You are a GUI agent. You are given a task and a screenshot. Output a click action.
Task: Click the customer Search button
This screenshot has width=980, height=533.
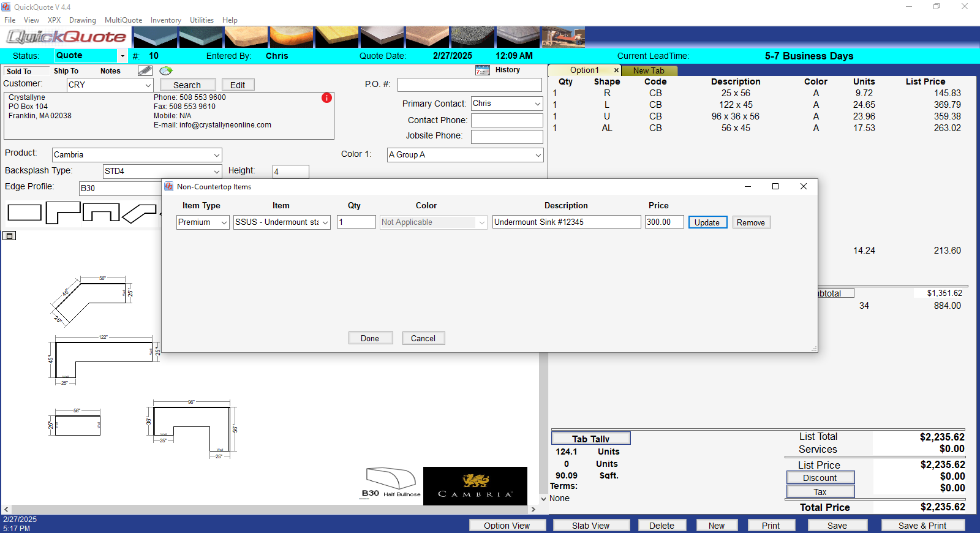(x=187, y=85)
